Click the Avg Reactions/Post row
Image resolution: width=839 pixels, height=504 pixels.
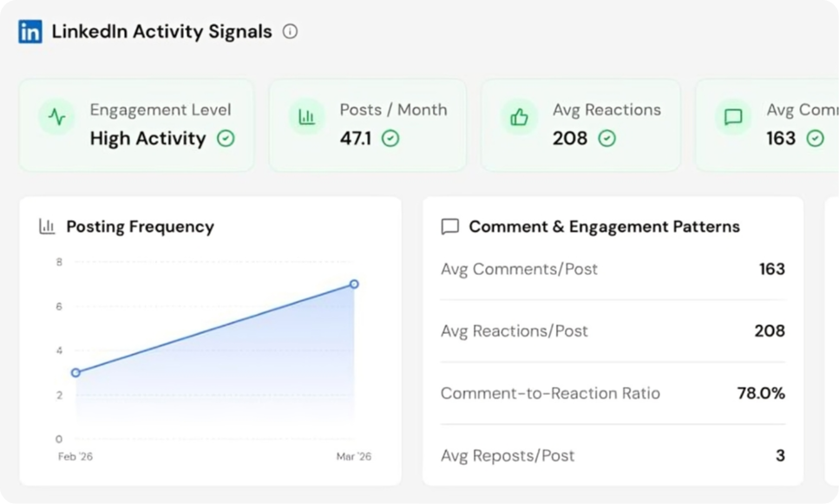click(x=613, y=331)
